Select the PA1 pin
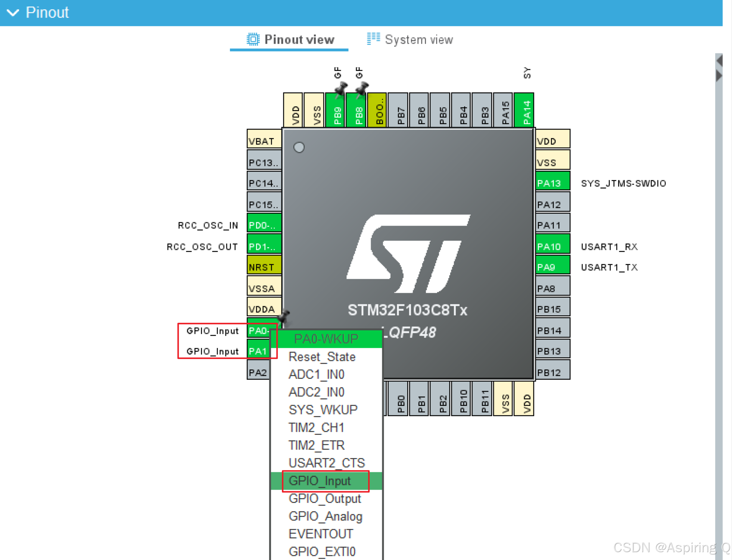Screen dimensions: 732x560 [x=258, y=349]
